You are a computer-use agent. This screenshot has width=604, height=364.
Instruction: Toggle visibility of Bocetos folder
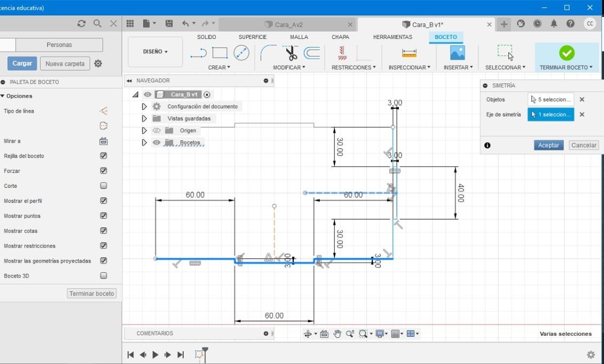click(x=156, y=143)
